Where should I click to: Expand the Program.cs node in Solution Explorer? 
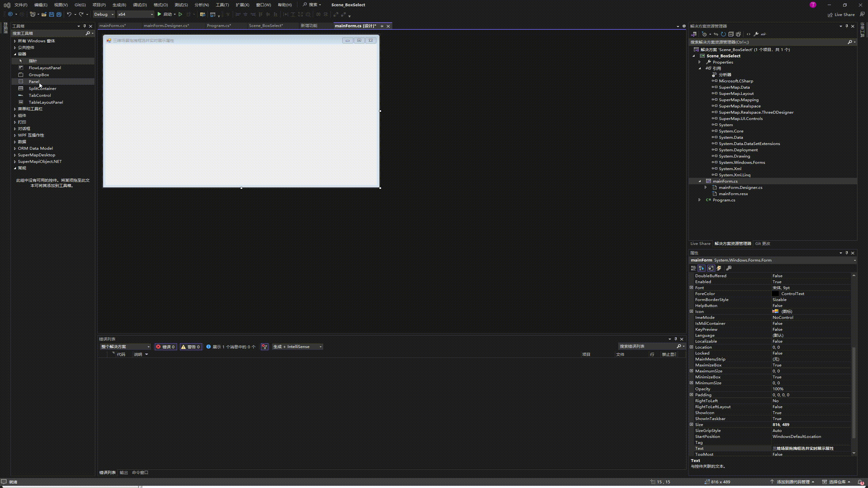point(699,200)
